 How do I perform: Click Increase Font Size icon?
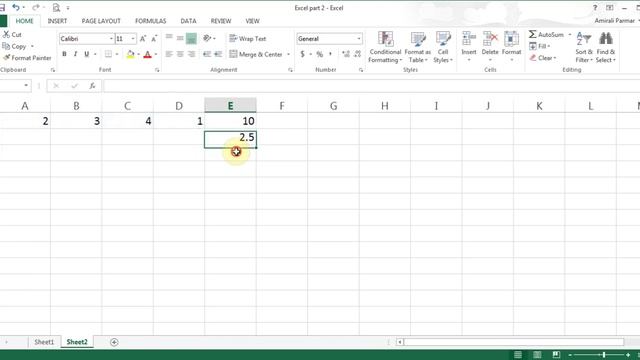143,39
